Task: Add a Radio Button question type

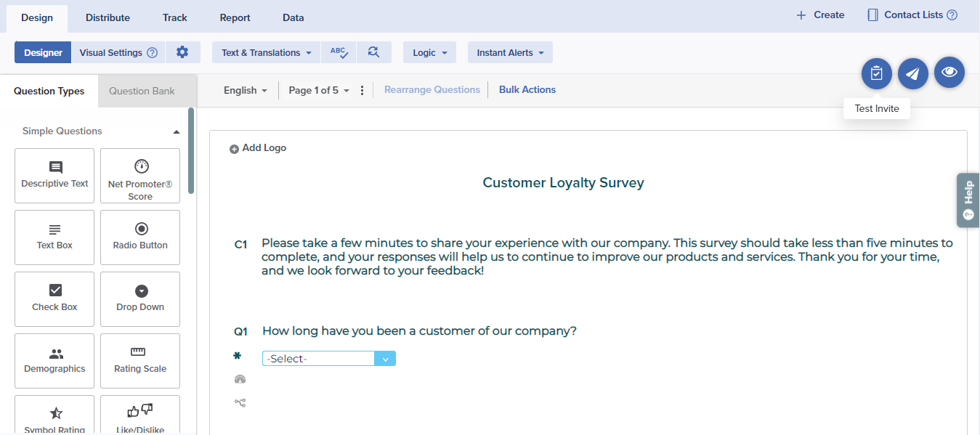Action: tap(140, 237)
